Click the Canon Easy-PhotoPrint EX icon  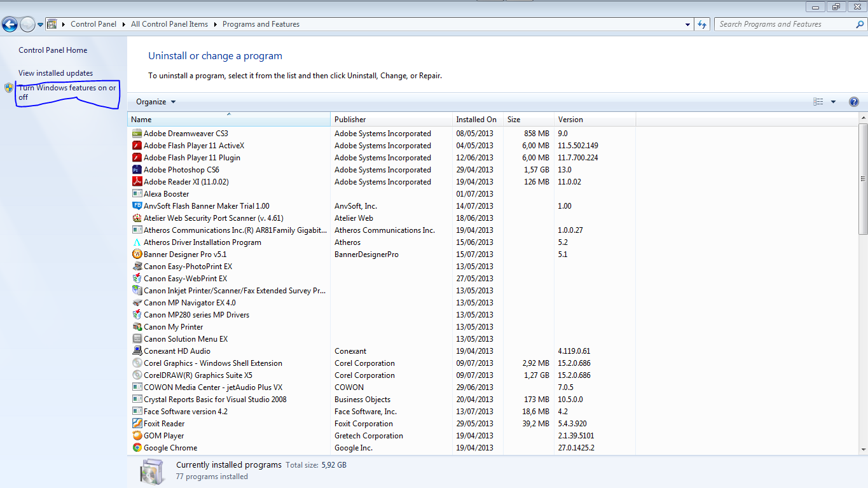click(x=137, y=267)
